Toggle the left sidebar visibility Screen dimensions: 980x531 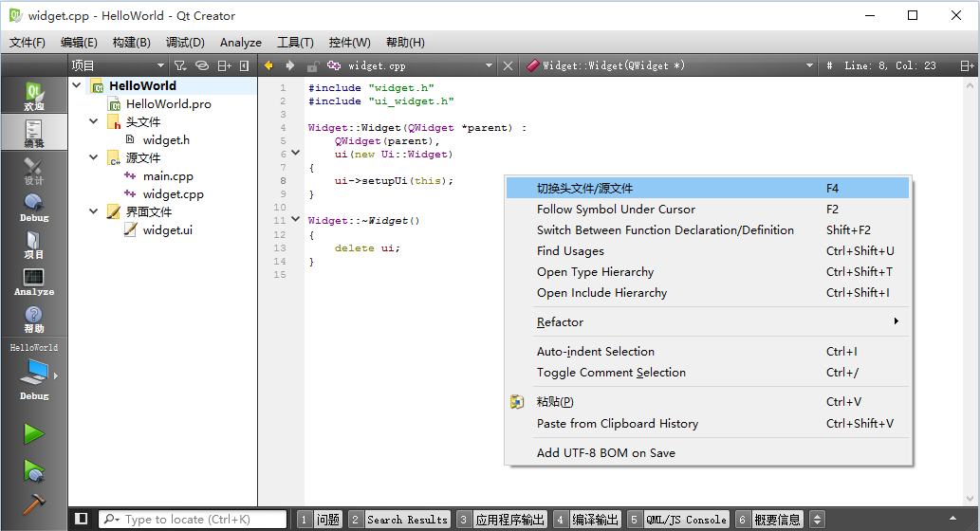tap(82, 519)
